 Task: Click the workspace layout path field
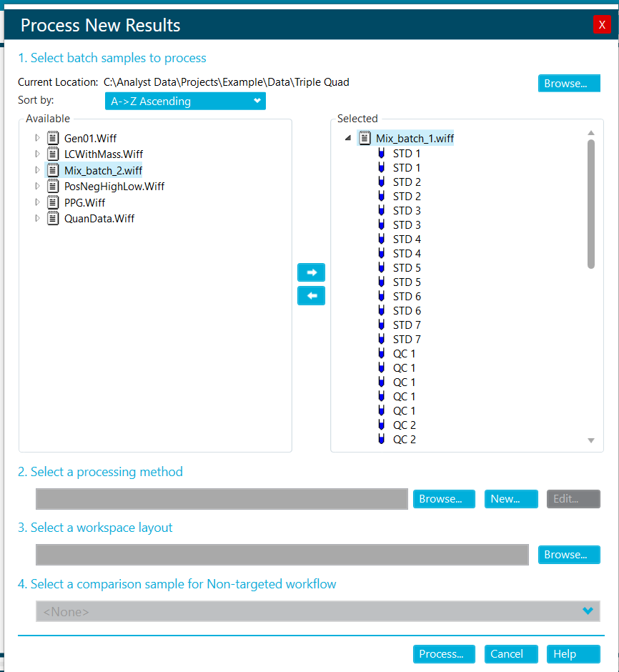pos(282,555)
